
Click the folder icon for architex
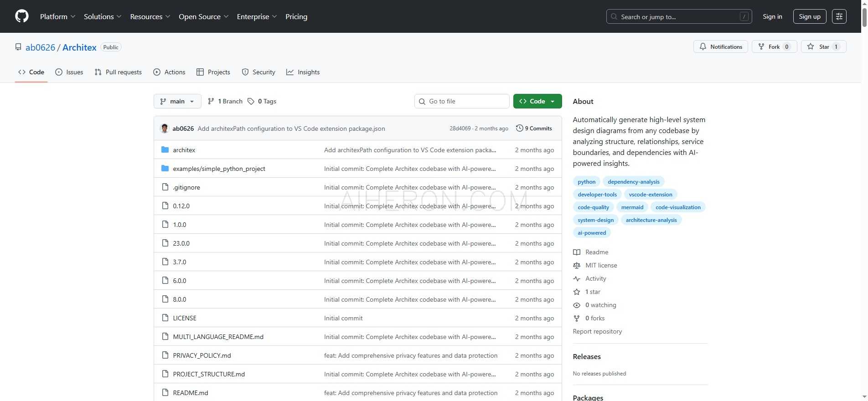click(165, 150)
